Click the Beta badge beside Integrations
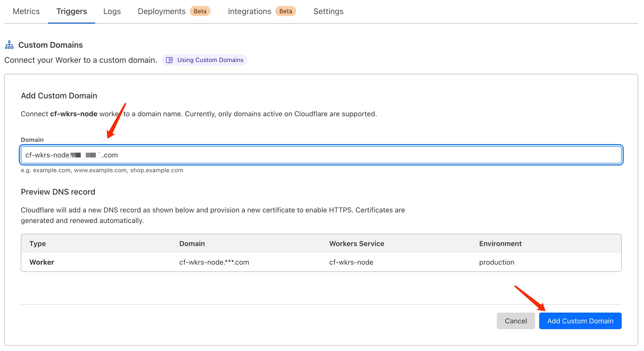644x351 pixels. (x=286, y=11)
